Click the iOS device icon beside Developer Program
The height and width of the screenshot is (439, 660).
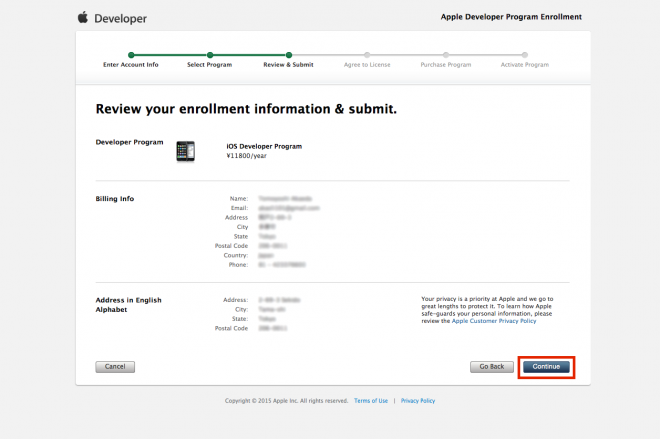(185, 151)
